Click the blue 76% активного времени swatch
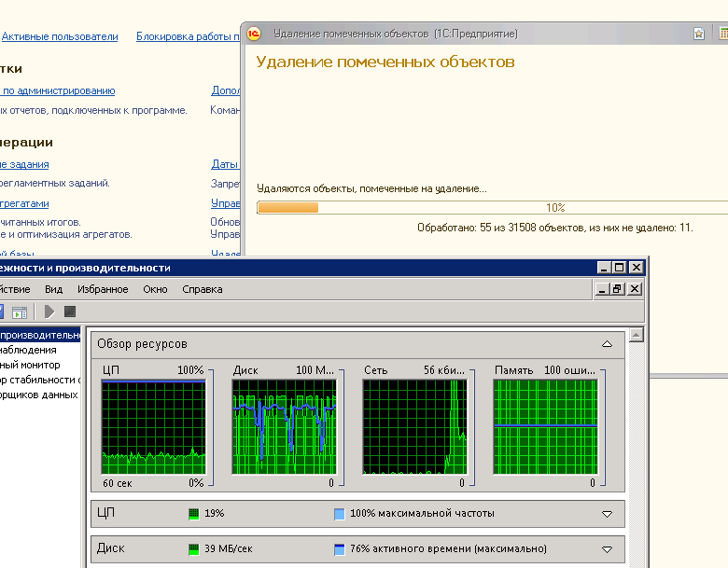The image size is (728, 568). 340,549
